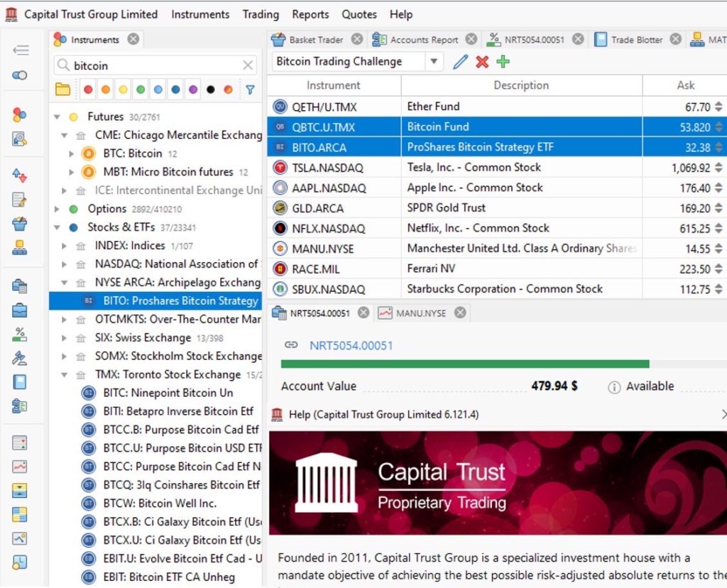Image resolution: width=727 pixels, height=588 pixels.
Task: Click the NRT5054.00051 account link
Action: click(351, 346)
